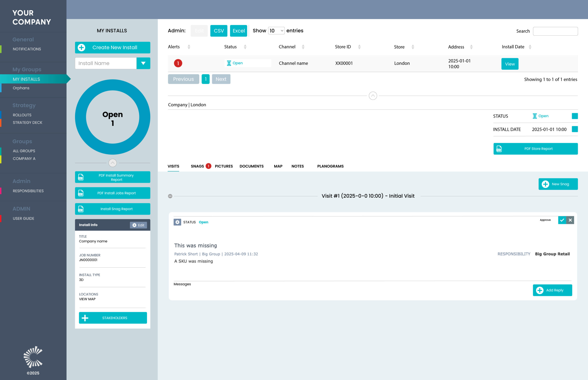Click the Install Name input field

[x=106, y=63]
